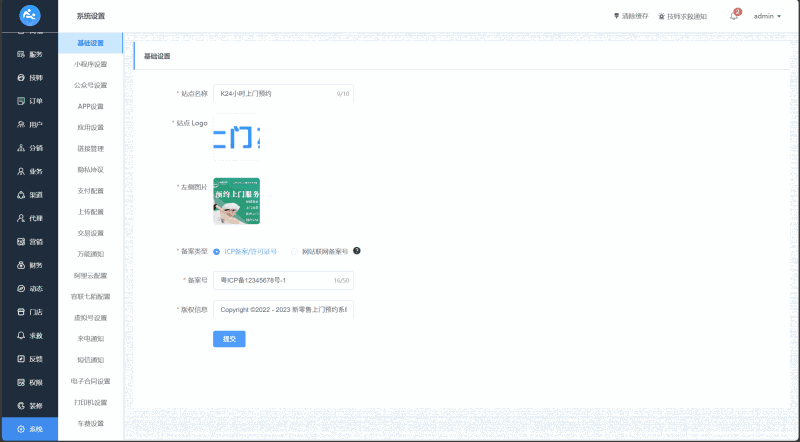Select the ICP备案/许可证号 radio option
The image size is (800, 442).
pos(216,252)
